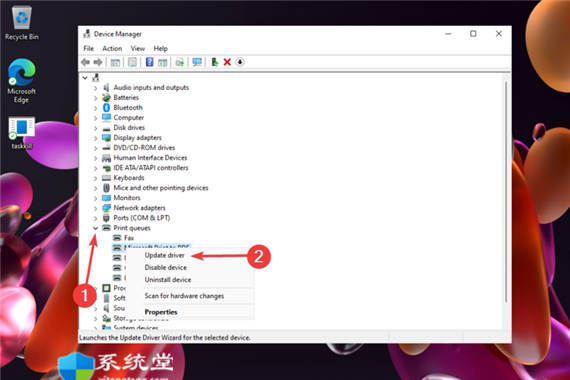570x380 pixels.
Task: Expand the Disk drives chevron
Action: coord(95,128)
